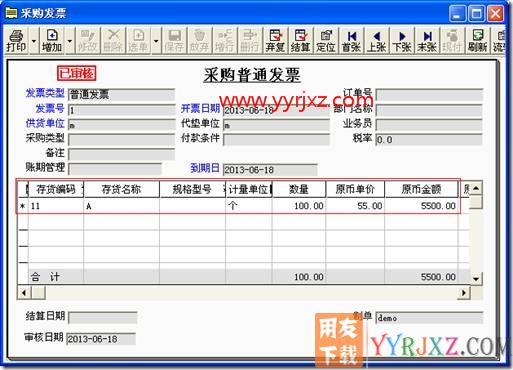Image resolution: width=513 pixels, height=370 pixels.
Task: Click the 保存 (save) toolbar icon
Action: tap(174, 40)
